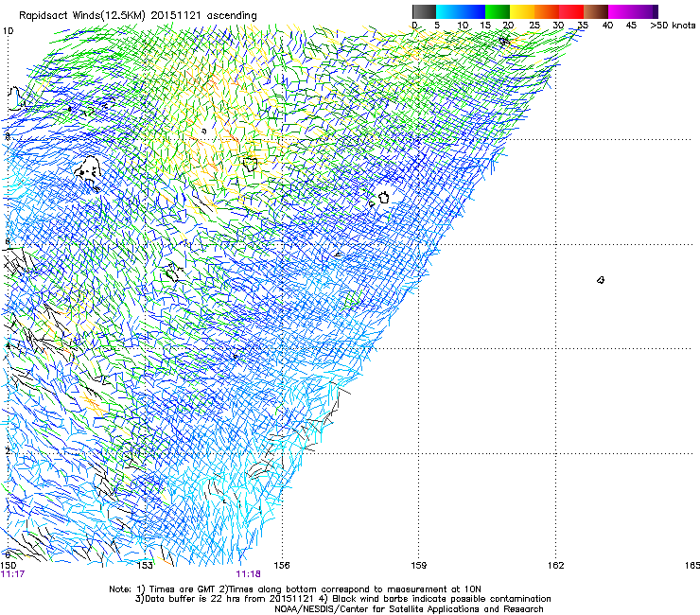The height and width of the screenshot is (615, 700).
Task: Click the '40' label under the color bar
Action: click(x=607, y=26)
